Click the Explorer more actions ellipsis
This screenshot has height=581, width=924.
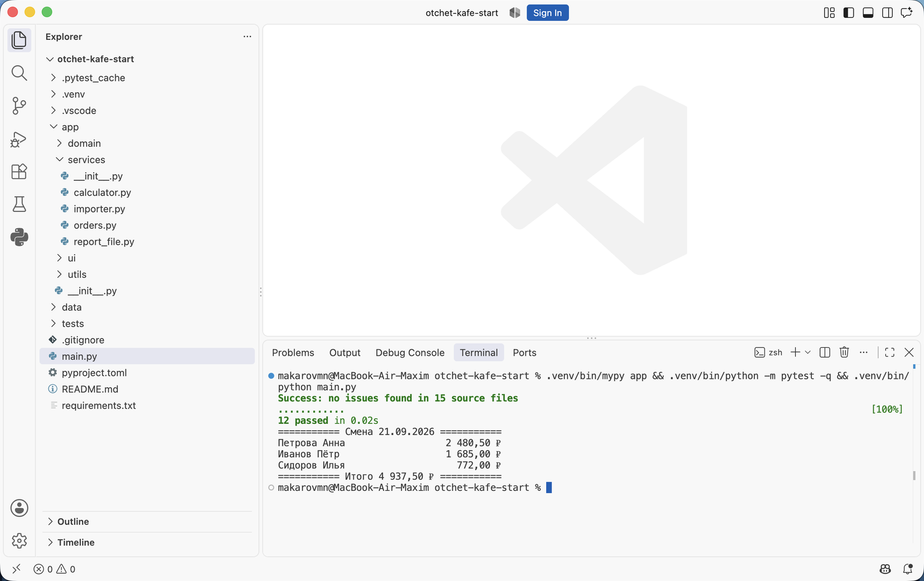247,36
